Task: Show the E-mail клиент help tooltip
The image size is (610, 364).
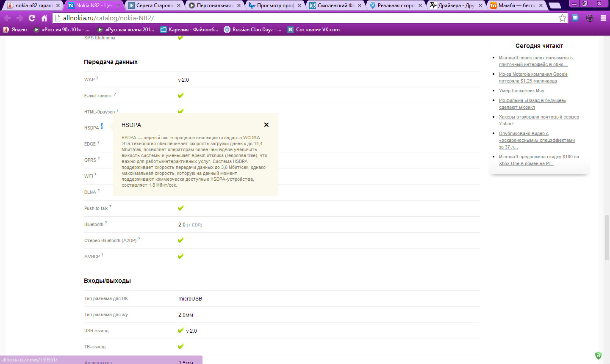Action: coord(115,94)
